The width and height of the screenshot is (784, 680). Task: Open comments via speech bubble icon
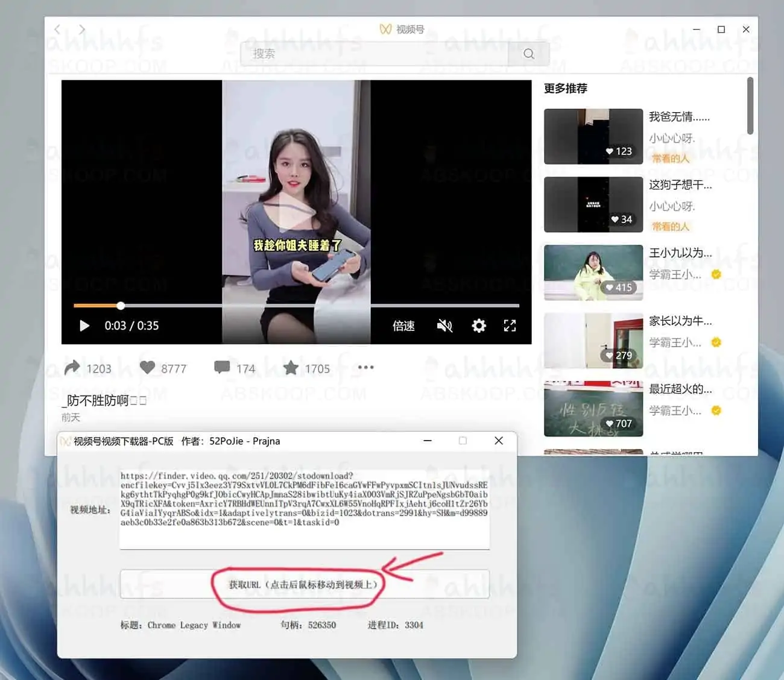coord(222,367)
